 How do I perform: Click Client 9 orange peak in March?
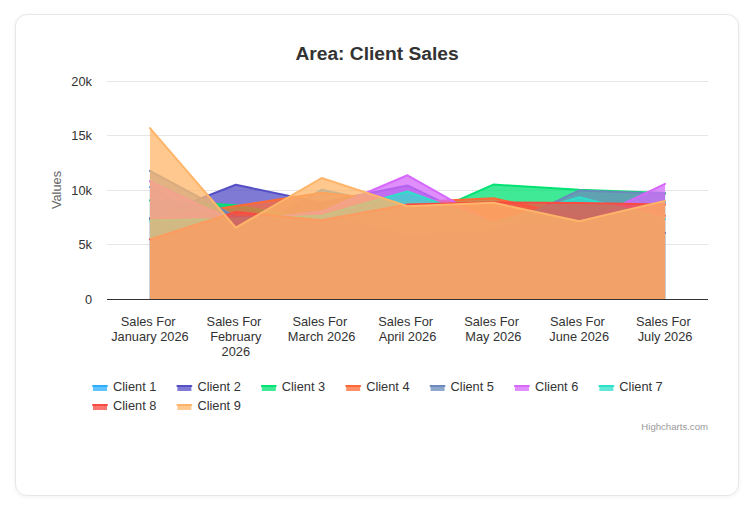coord(322,178)
